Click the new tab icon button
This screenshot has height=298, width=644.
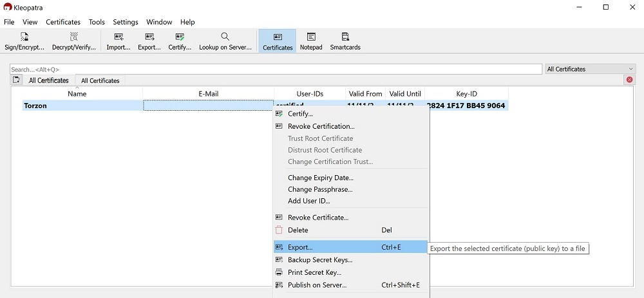tap(17, 80)
